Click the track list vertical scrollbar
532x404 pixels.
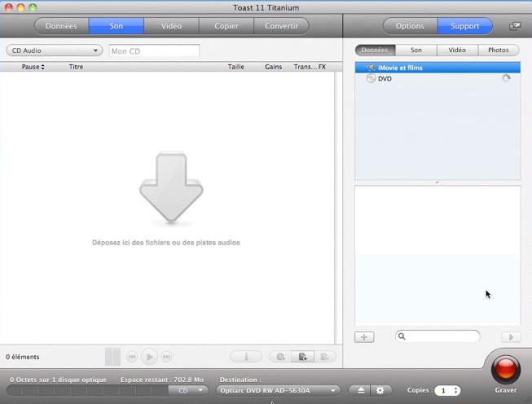(338, 208)
